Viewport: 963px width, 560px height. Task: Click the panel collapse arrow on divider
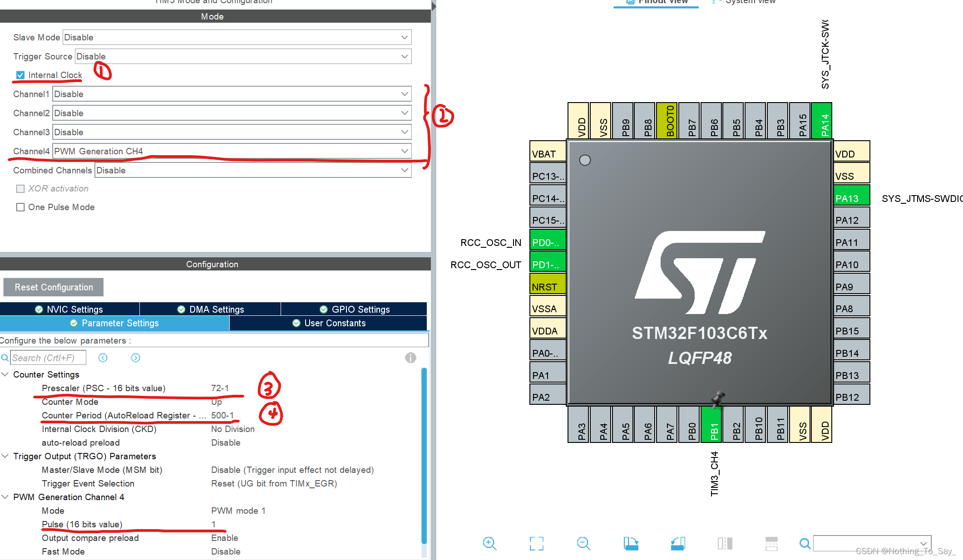click(434, 6)
